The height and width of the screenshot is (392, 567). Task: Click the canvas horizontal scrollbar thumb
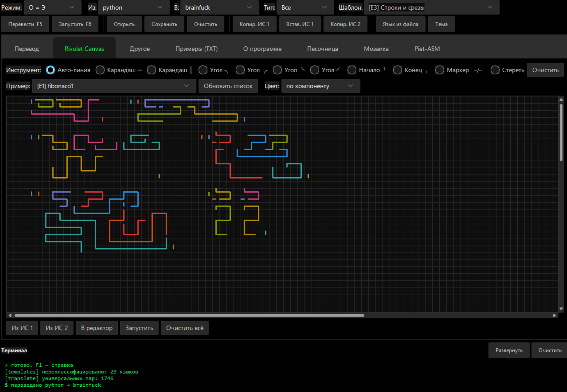coord(189,315)
